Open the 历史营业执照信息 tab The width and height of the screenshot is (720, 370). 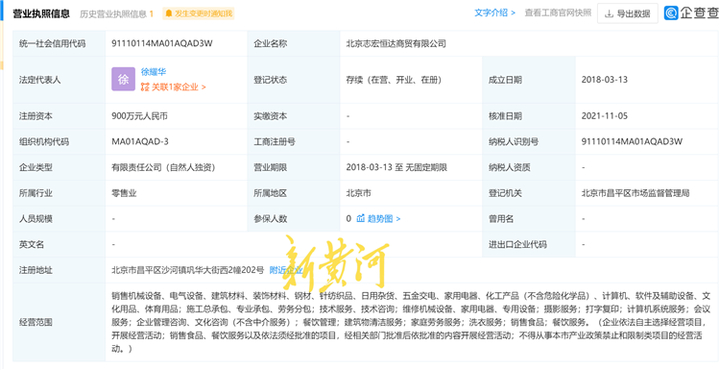[117, 14]
